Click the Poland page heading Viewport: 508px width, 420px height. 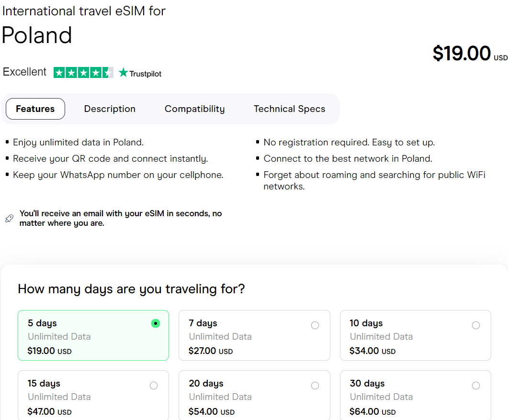[x=37, y=35]
